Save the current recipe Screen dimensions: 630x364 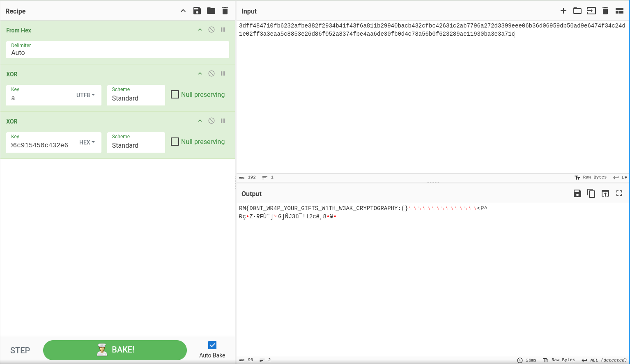tap(197, 11)
